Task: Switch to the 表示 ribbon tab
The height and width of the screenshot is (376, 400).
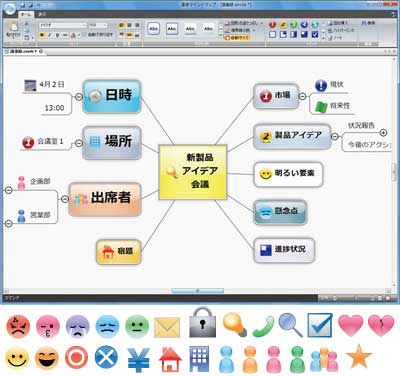Action: [42, 15]
